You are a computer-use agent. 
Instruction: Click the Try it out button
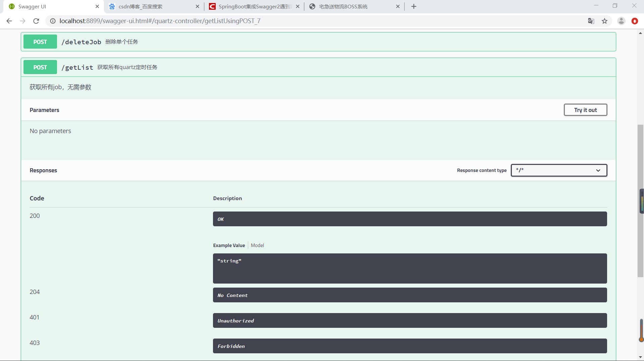point(585,110)
